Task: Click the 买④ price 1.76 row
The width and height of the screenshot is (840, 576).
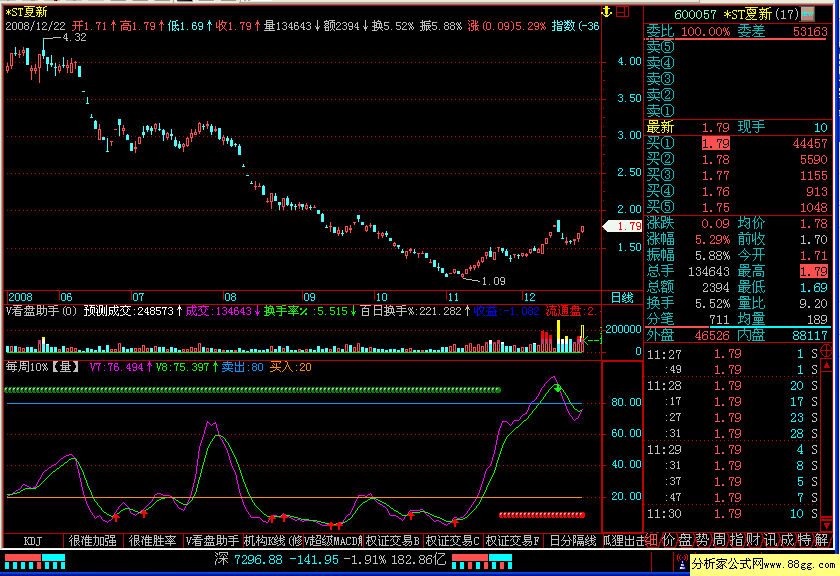Action: click(739, 192)
